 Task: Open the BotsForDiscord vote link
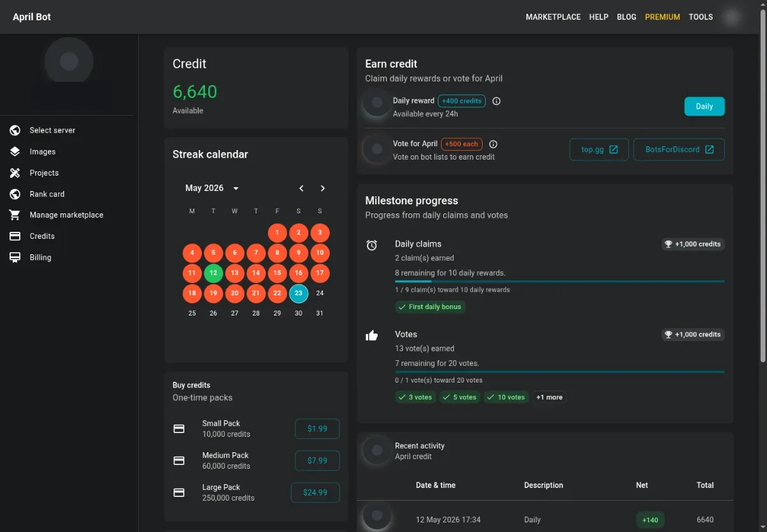coord(679,149)
